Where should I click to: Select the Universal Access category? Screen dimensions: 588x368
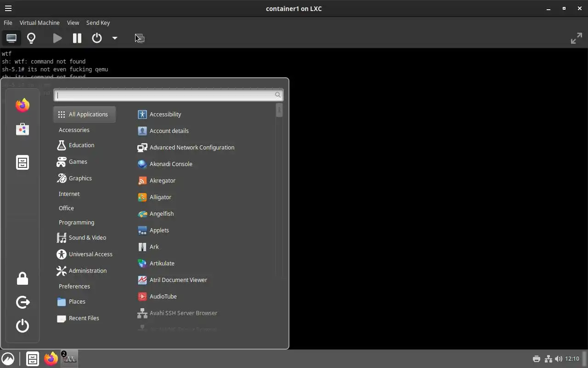(85, 254)
